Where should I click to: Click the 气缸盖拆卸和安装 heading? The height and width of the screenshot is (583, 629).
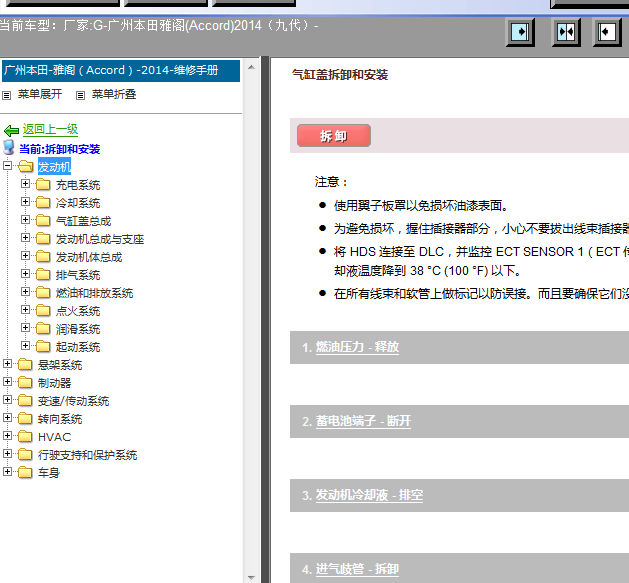tap(340, 75)
